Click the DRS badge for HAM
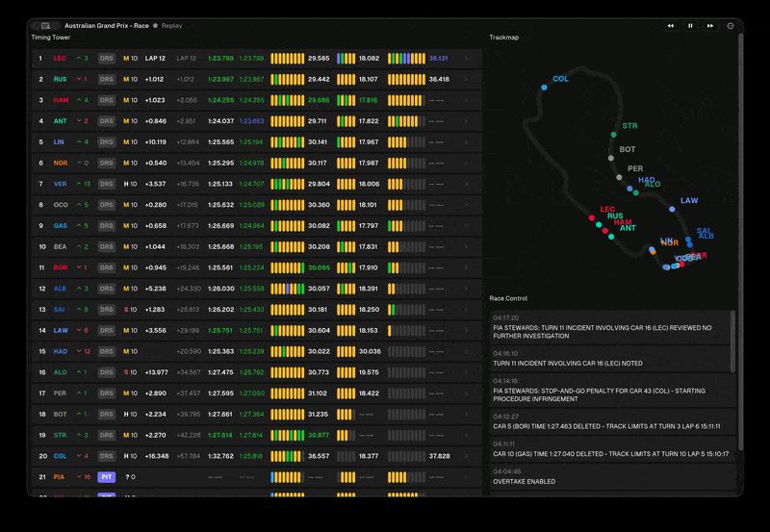Viewport: 770px width, 532px height. point(107,100)
